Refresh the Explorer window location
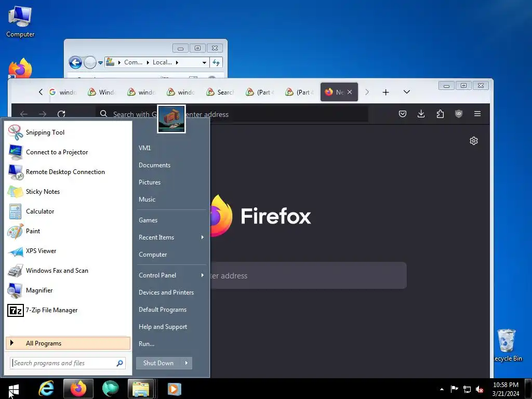This screenshot has height=399, width=532. [x=216, y=62]
